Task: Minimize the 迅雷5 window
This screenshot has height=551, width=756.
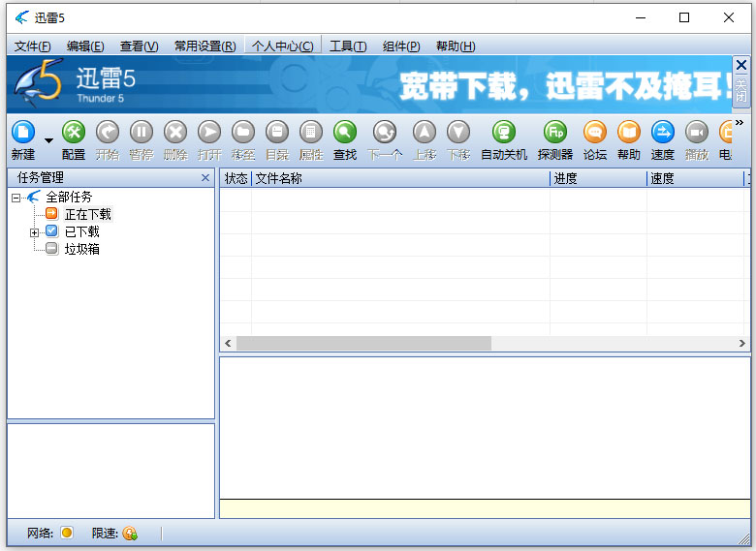Action: (641, 17)
